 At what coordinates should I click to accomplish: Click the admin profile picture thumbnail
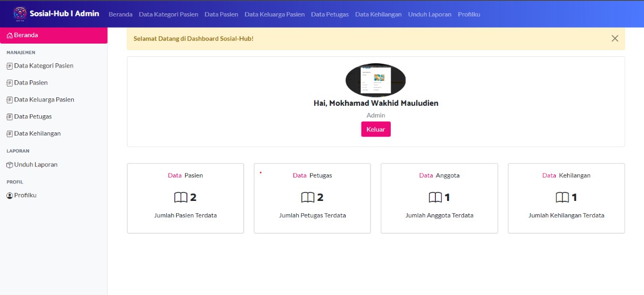pos(375,80)
